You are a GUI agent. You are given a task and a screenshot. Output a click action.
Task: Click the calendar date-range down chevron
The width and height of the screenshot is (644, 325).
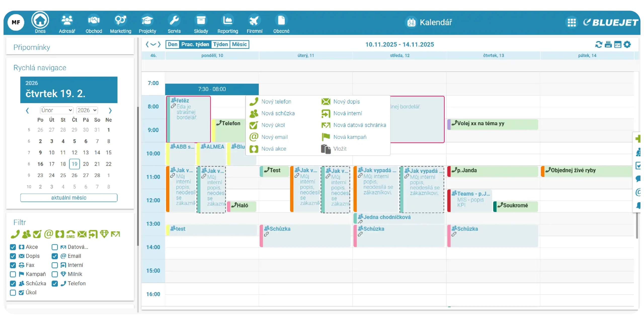tap(153, 45)
